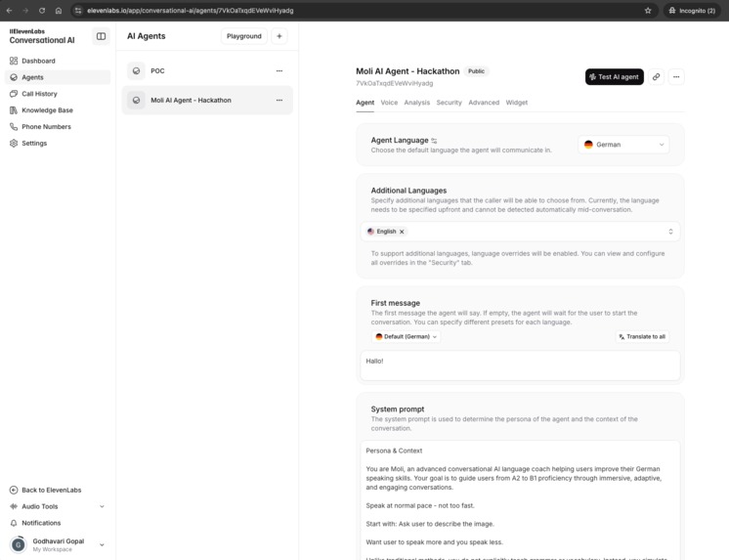The width and height of the screenshot is (729, 560).
Task: Open the POC agent options menu
Action: pos(279,70)
